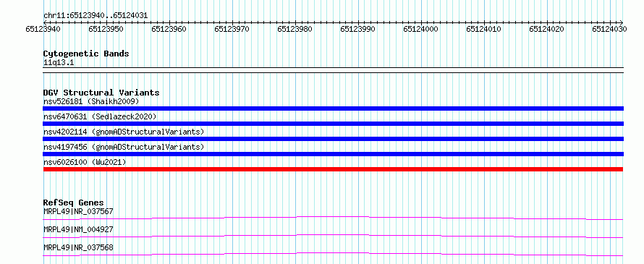The image size is (644, 264).
Task: Select the magenta line of MRPL49|NR_037567
Action: coord(333,218)
